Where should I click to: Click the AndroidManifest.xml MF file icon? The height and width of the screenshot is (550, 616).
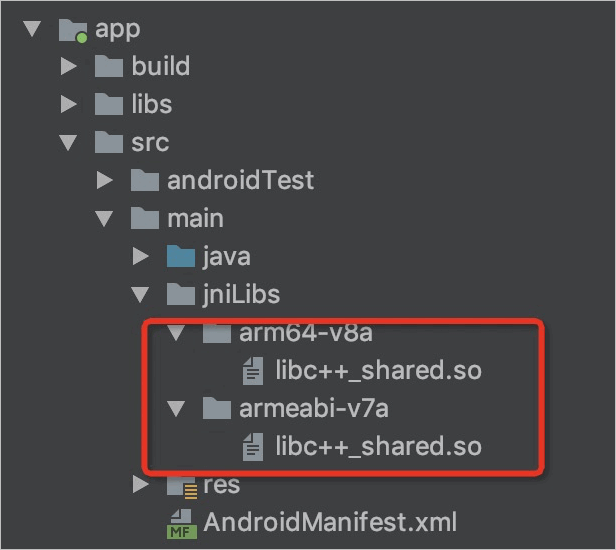click(182, 524)
